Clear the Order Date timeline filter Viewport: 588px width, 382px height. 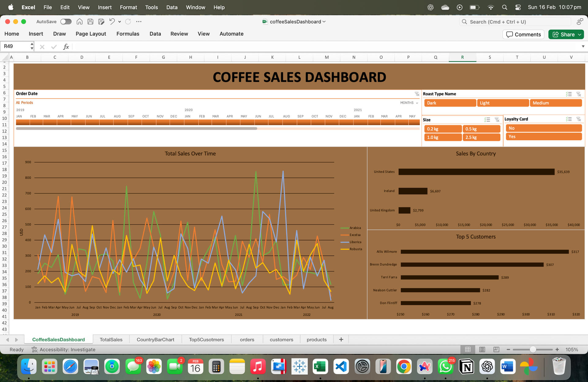click(417, 94)
